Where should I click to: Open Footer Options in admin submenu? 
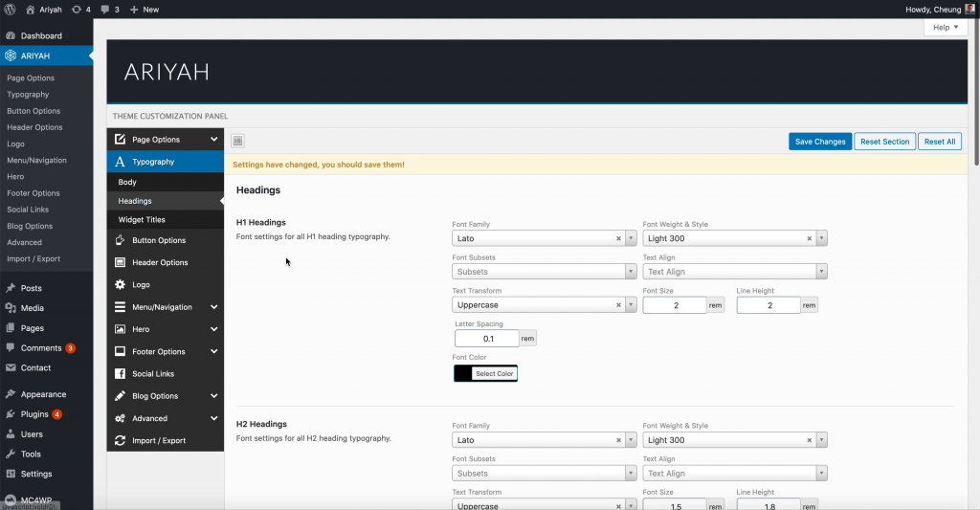(x=33, y=193)
